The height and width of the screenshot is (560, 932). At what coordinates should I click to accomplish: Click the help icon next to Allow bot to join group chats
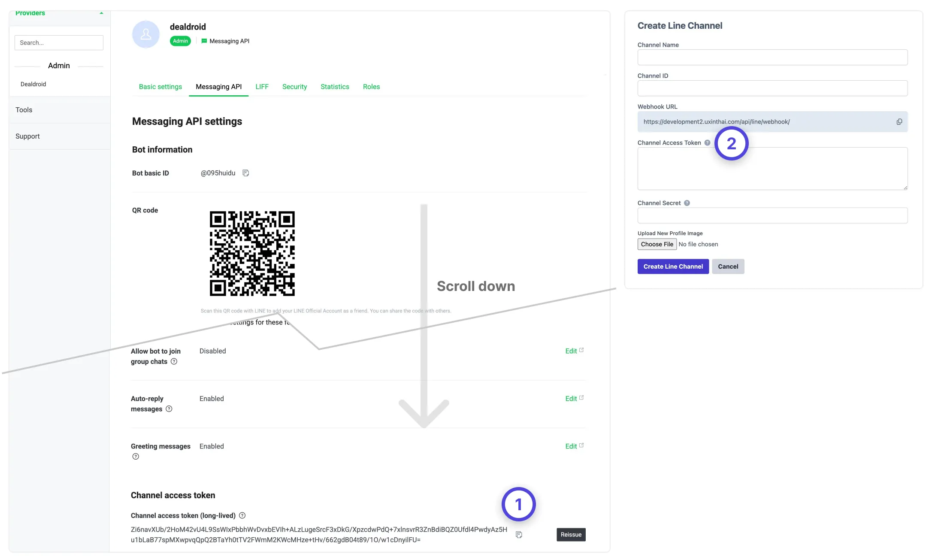pyautogui.click(x=174, y=362)
